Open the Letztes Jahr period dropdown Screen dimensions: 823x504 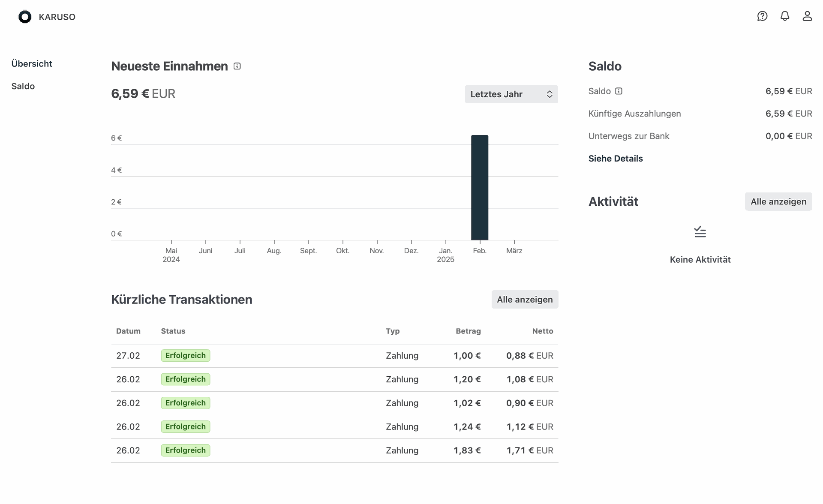pos(511,94)
